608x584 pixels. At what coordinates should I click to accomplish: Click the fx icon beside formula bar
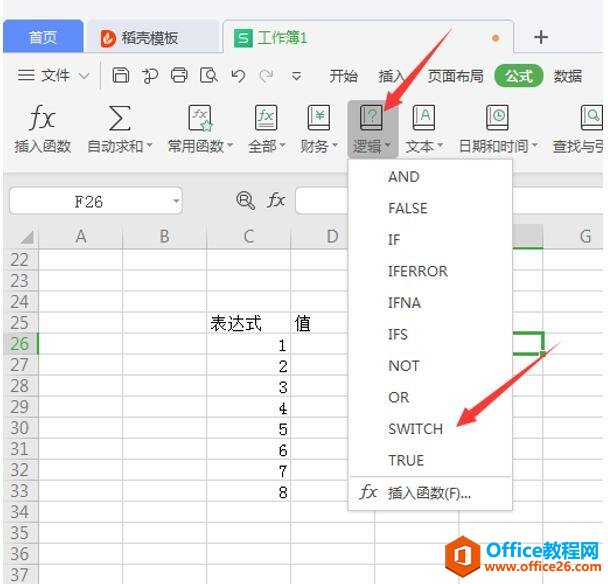coord(276,200)
